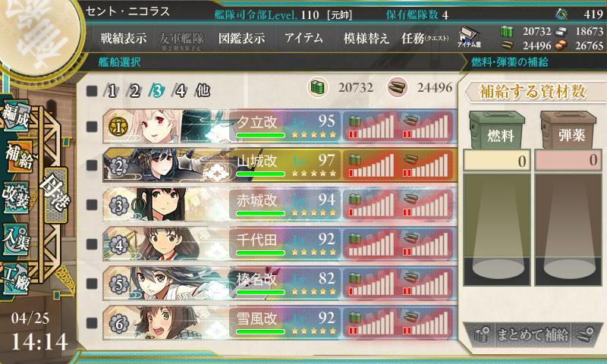Click the まとめて補給 resupply all button
Image resolution: width=607 pixels, height=364 pixels.
tap(533, 334)
